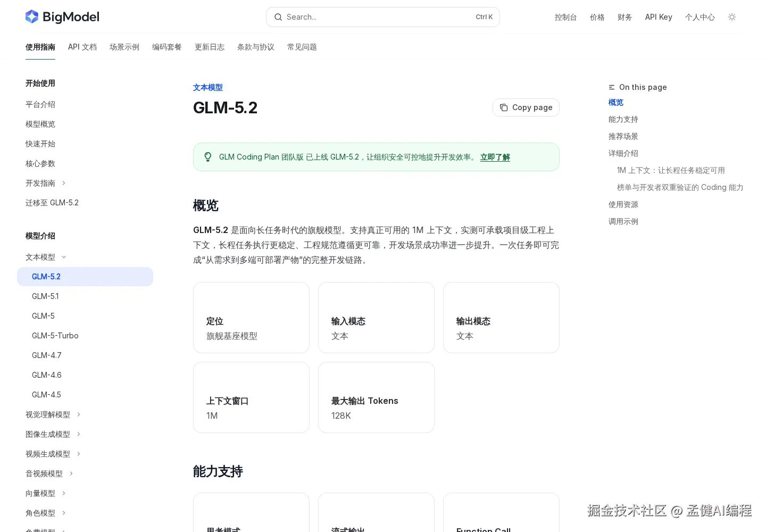This screenshot has height=532, width=766.
Task: Expand the 向量模型 chevron
Action: pyautogui.click(x=64, y=493)
